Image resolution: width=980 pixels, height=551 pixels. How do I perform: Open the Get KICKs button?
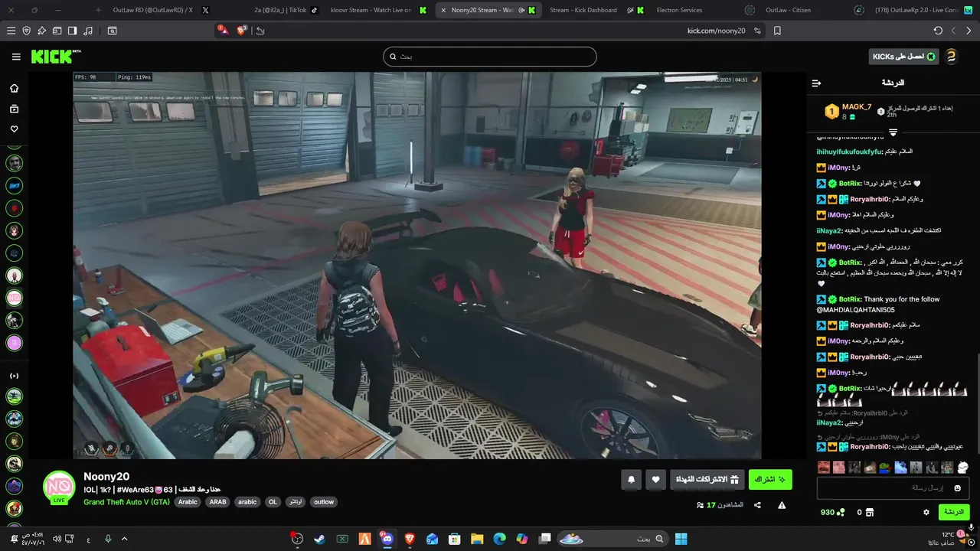tap(904, 57)
